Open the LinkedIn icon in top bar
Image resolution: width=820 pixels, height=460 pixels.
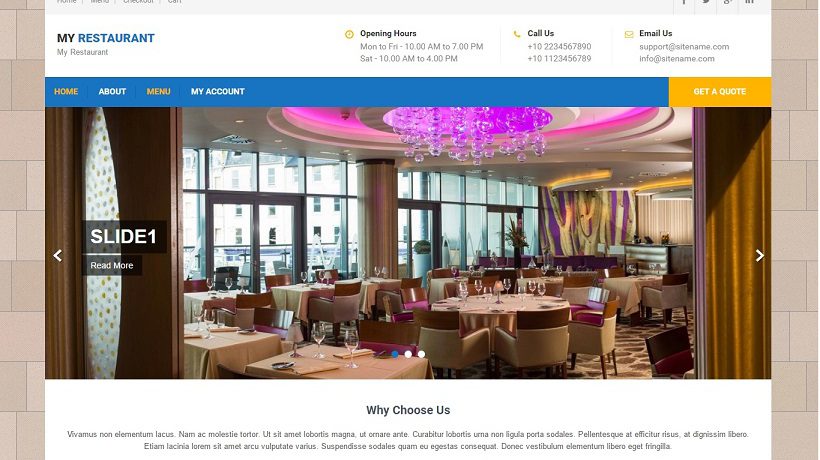pyautogui.click(x=749, y=2)
